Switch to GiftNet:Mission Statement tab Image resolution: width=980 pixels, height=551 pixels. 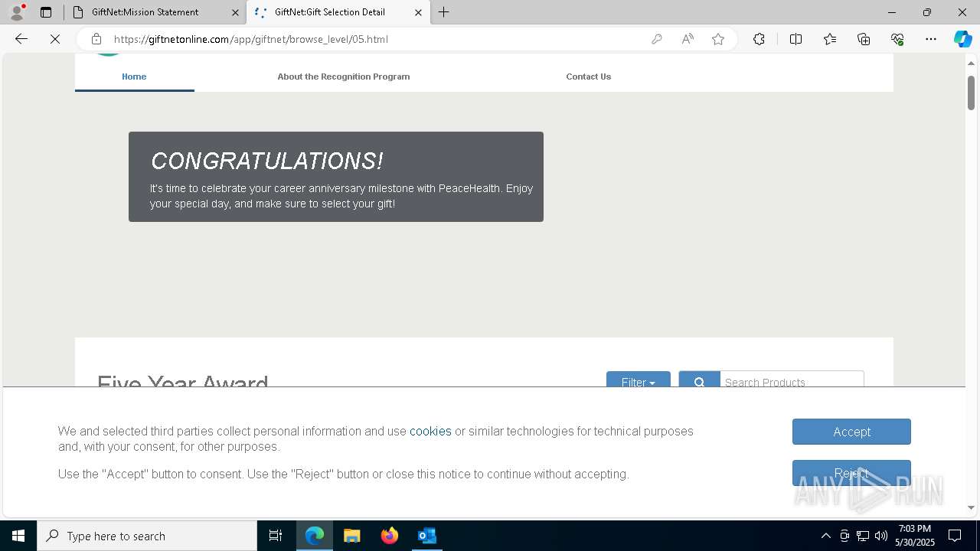click(145, 12)
